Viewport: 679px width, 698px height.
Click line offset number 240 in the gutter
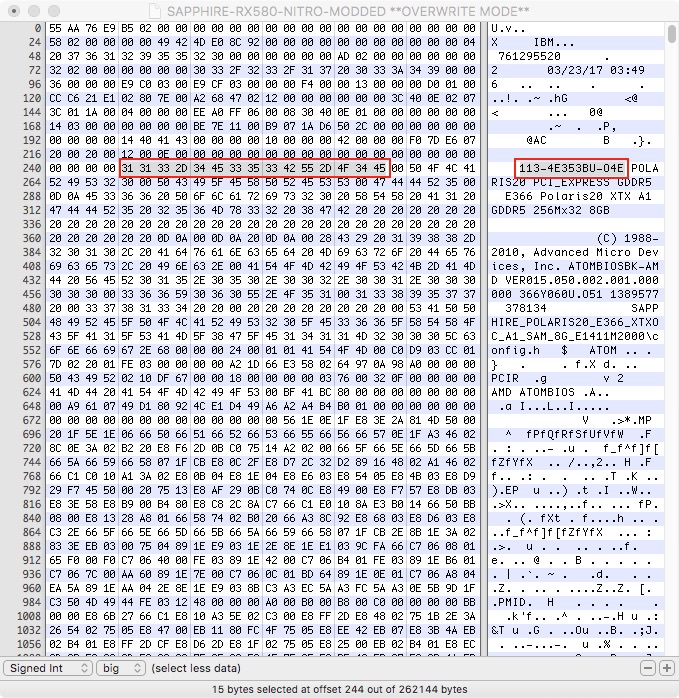click(32, 168)
